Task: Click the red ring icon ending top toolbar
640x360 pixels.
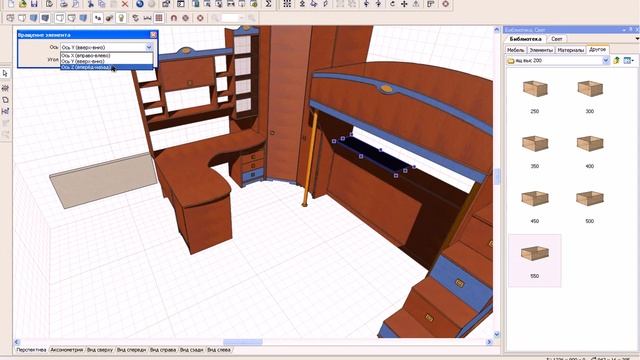Action: [445, 4]
